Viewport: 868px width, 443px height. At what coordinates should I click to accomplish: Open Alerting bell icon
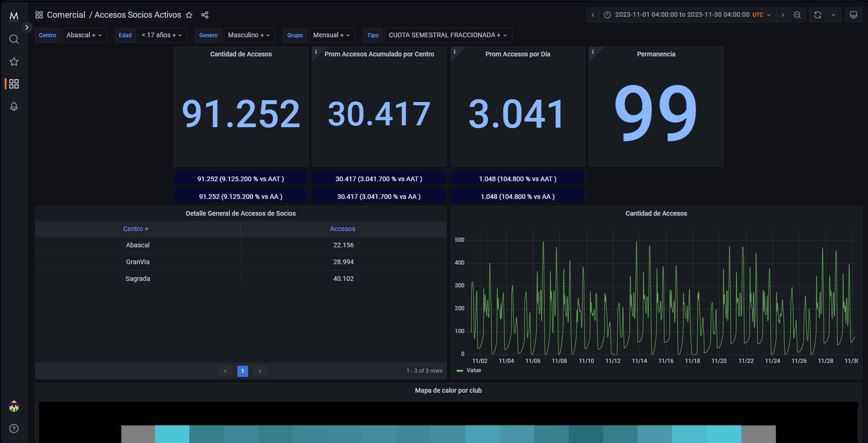point(14,106)
